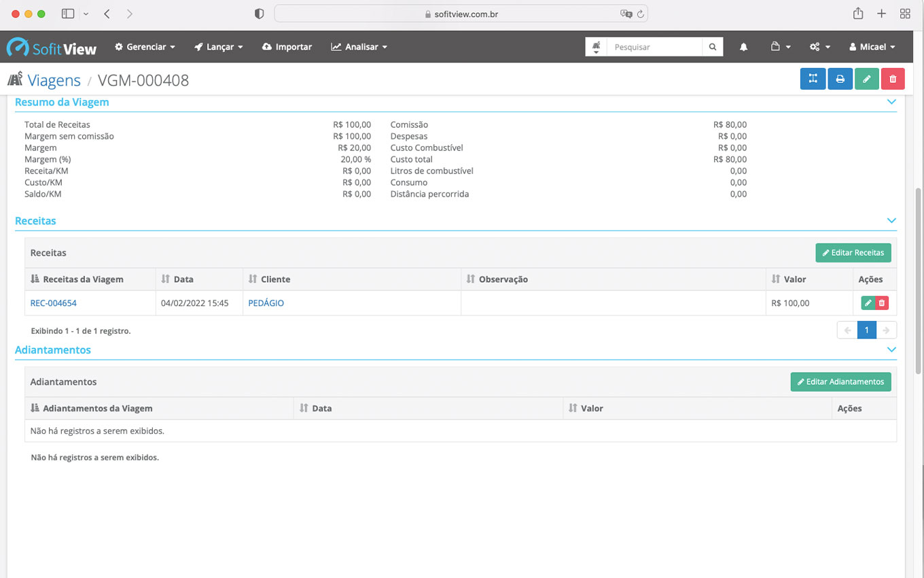Open the Micael user dropdown
Image resolution: width=924 pixels, height=578 pixels.
(x=872, y=47)
